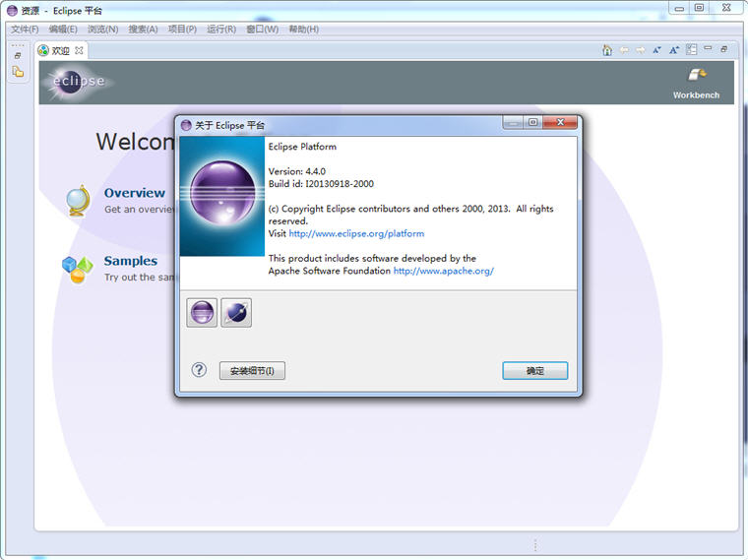Click the help question mark icon
748x560 pixels.
point(199,370)
